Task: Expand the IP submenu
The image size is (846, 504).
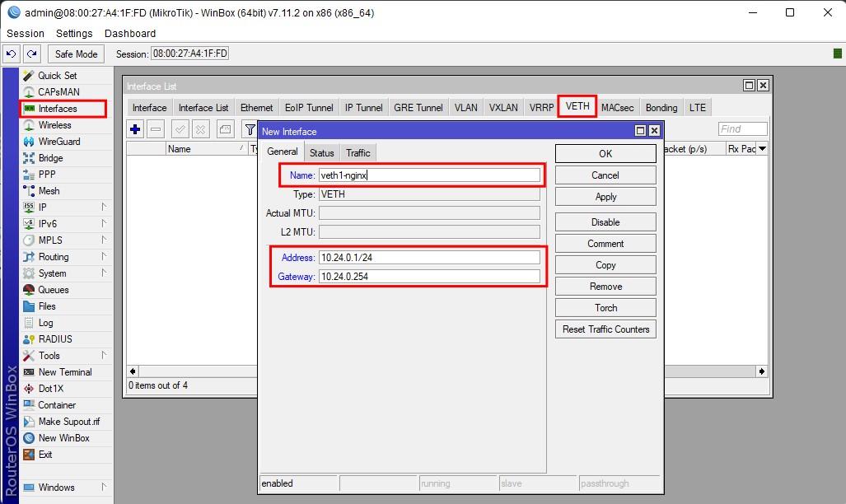Action: [43, 208]
